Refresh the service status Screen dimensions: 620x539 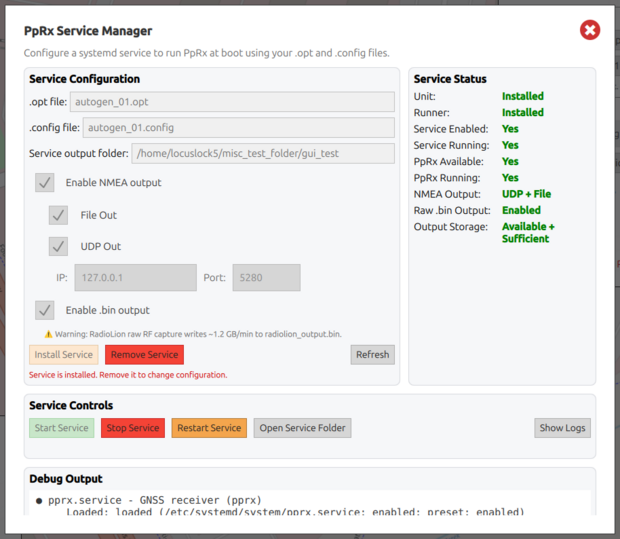(372, 355)
